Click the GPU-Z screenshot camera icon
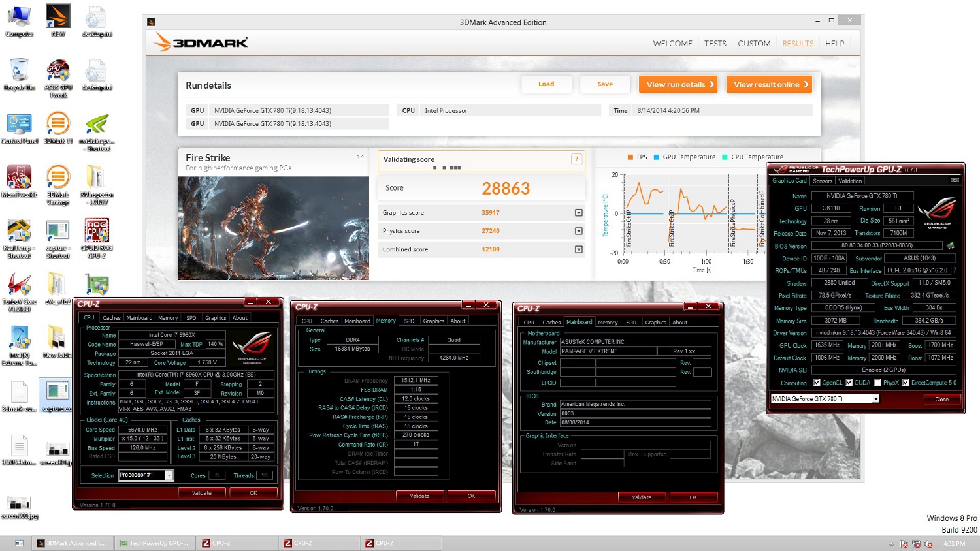 coord(955,180)
